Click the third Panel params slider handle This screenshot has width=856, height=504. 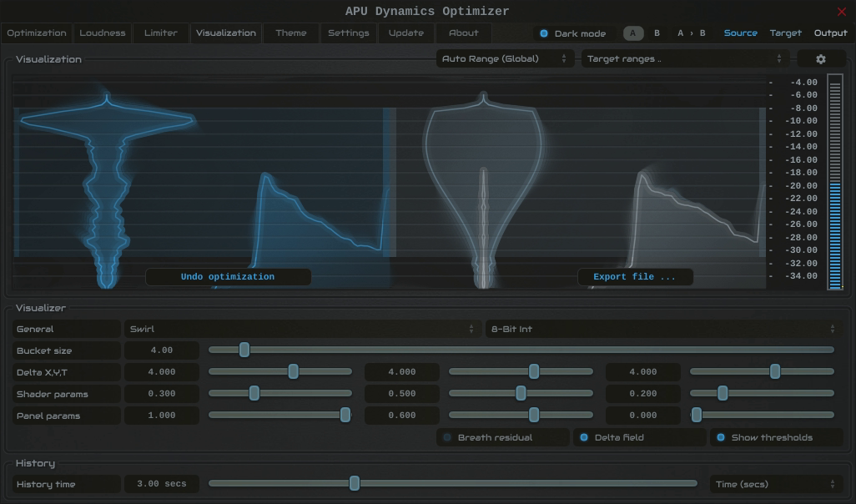tap(696, 416)
